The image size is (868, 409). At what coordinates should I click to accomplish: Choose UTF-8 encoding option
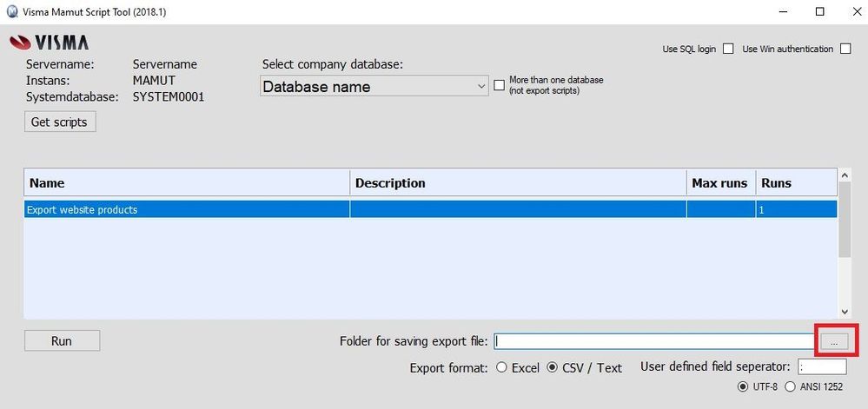click(743, 387)
